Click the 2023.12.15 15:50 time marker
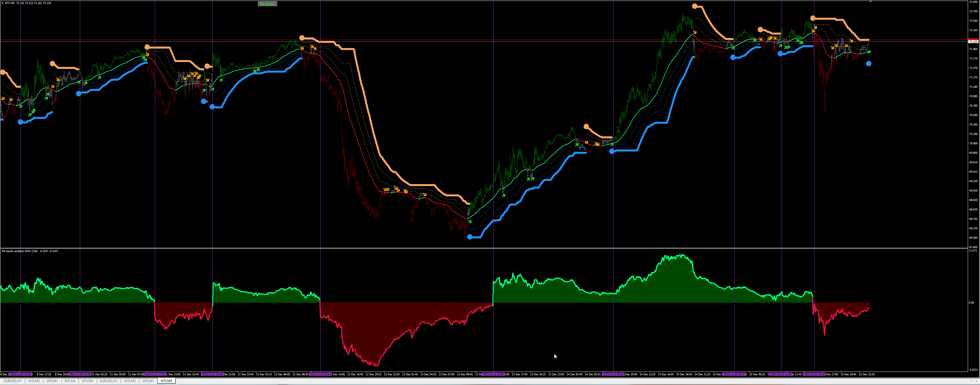The height and width of the screenshot is (385, 980). click(814, 374)
